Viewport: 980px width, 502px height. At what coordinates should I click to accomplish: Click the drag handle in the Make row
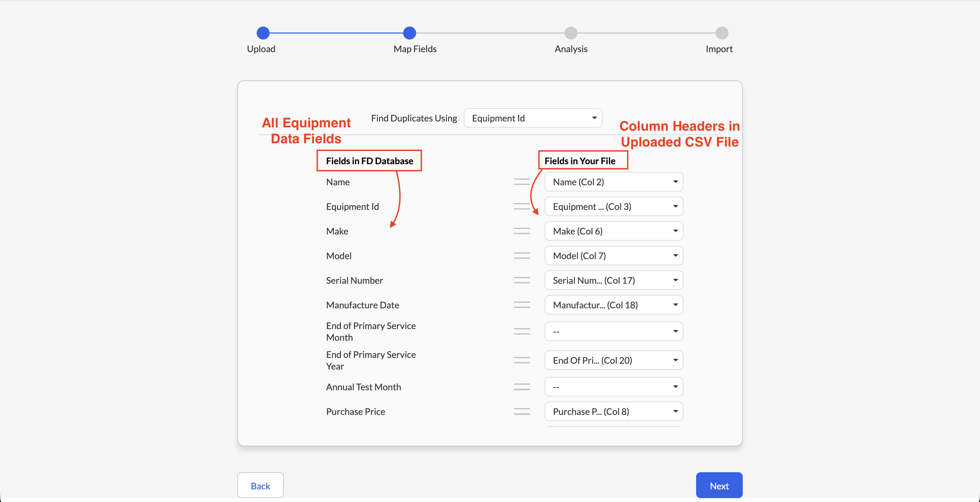pyautogui.click(x=521, y=231)
